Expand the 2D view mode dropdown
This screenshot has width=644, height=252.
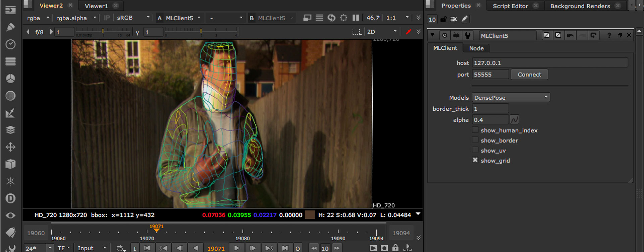pos(382,32)
